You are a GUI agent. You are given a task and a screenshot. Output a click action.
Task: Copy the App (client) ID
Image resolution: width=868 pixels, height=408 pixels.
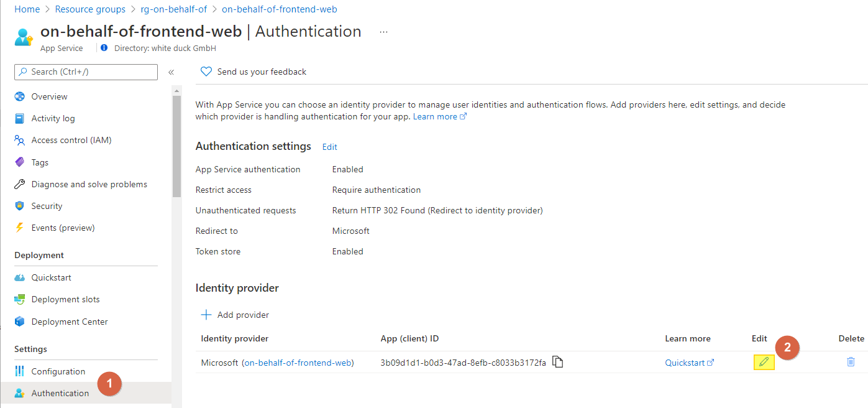[558, 362]
